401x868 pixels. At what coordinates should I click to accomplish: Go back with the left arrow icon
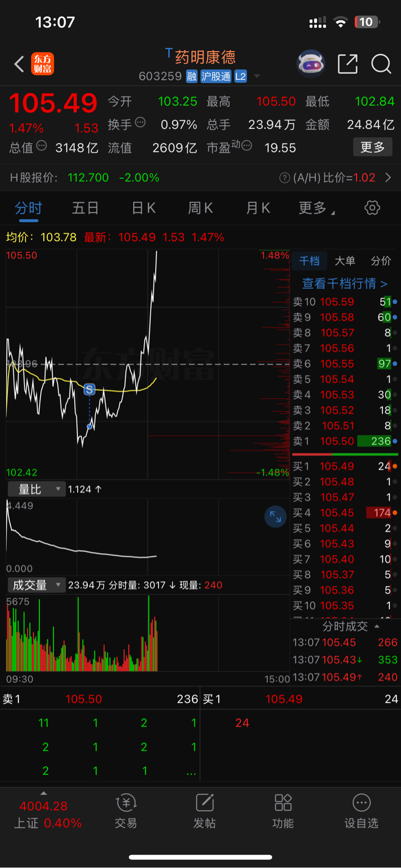(x=19, y=64)
